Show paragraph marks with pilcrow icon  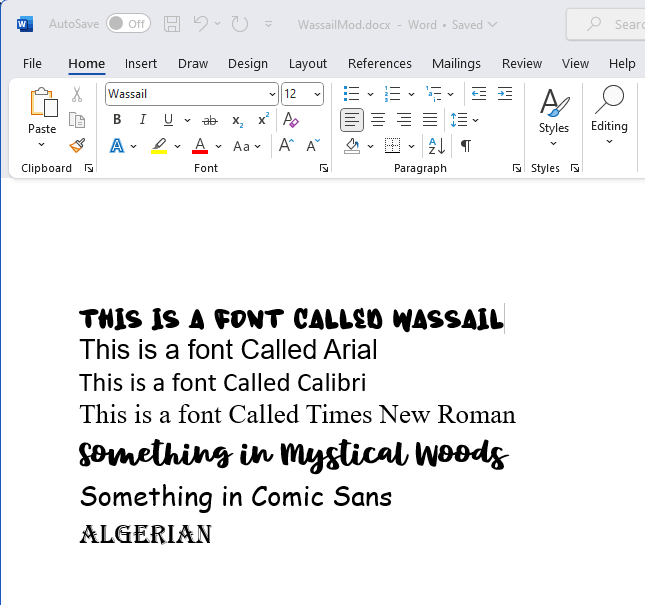pyautogui.click(x=465, y=146)
